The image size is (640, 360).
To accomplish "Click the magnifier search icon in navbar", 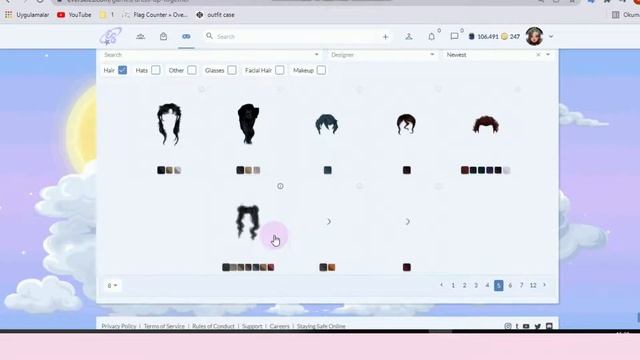I will (209, 36).
